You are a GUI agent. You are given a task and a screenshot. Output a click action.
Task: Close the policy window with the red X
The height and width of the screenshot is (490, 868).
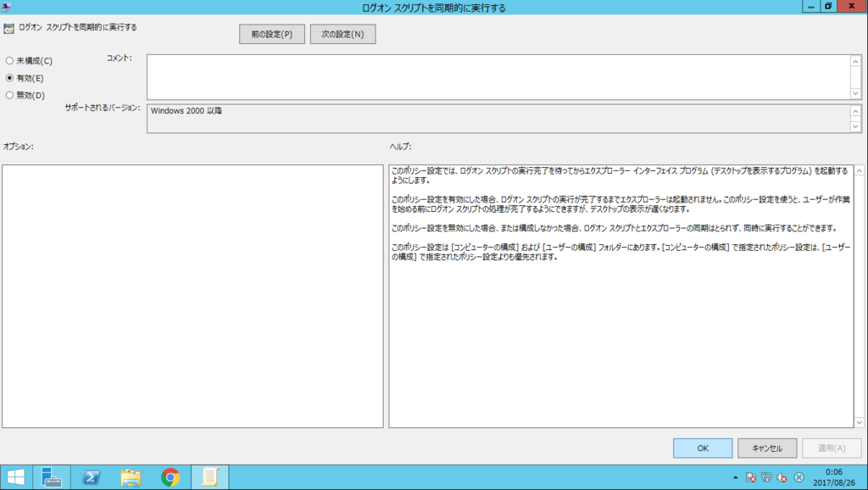[852, 6]
